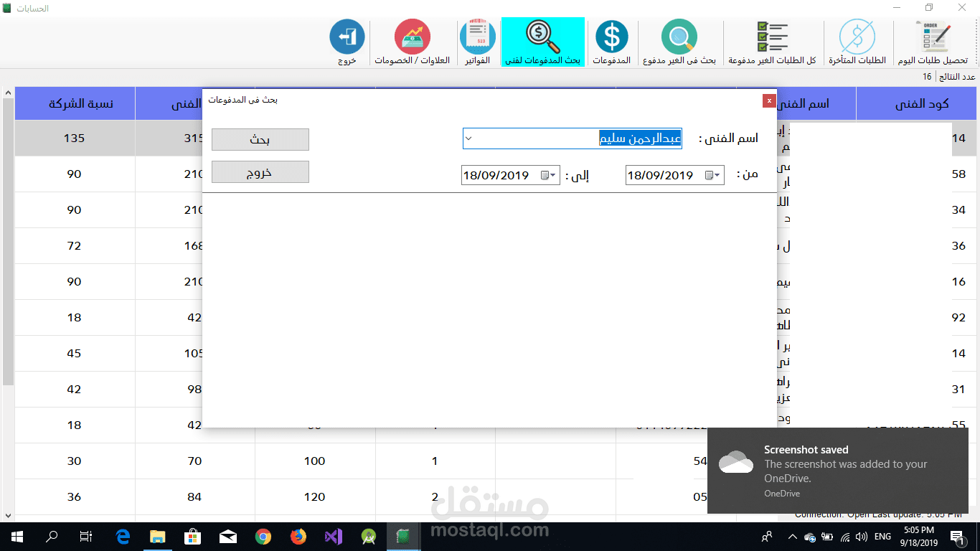Open the People icon in the taskbar
Image resolution: width=980 pixels, height=551 pixels.
click(768, 536)
